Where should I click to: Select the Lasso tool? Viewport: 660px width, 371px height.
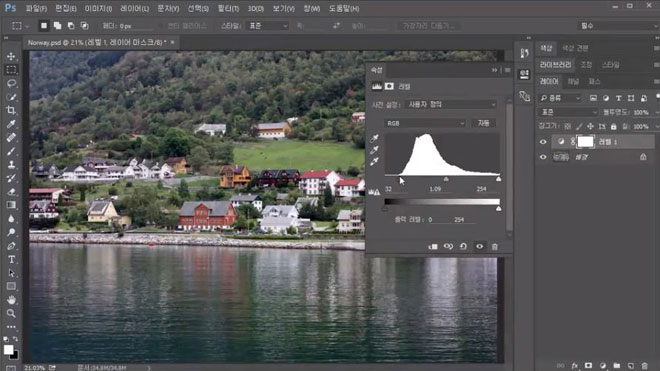click(x=11, y=83)
